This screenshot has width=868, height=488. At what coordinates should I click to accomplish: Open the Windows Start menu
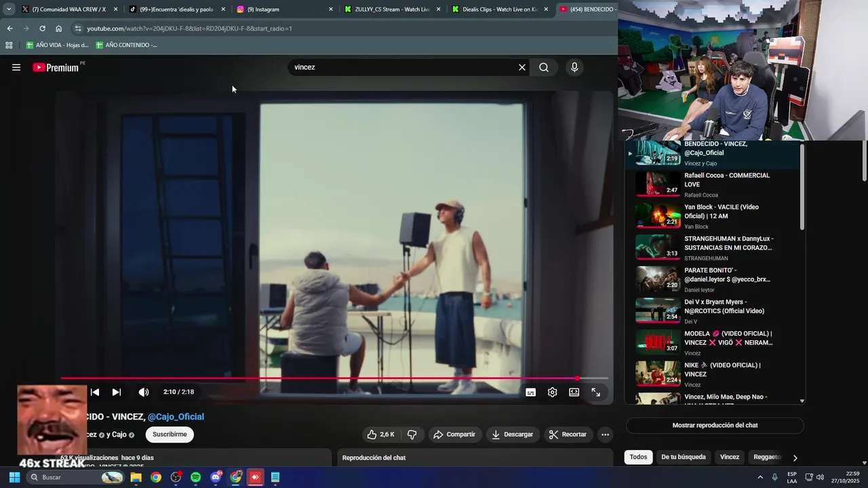(14, 477)
